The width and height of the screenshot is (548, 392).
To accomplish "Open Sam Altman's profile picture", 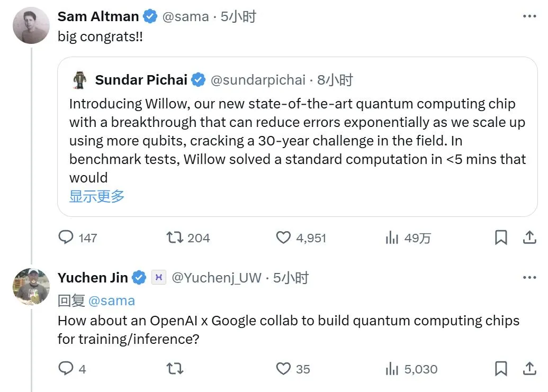I will click(31, 25).
